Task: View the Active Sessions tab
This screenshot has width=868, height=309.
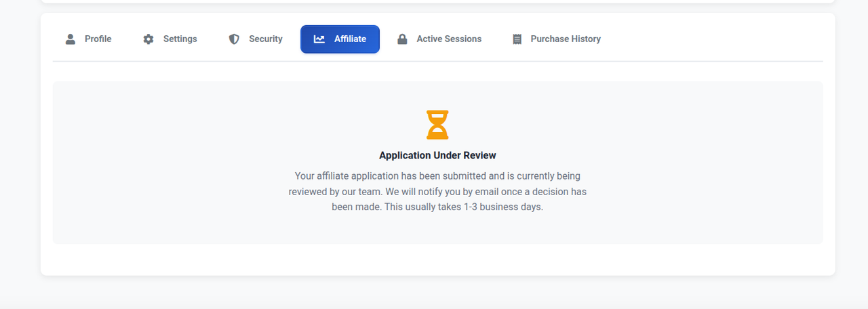Action: point(449,39)
